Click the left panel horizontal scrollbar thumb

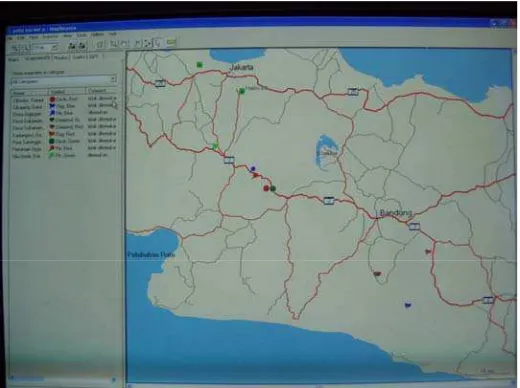click(28, 379)
